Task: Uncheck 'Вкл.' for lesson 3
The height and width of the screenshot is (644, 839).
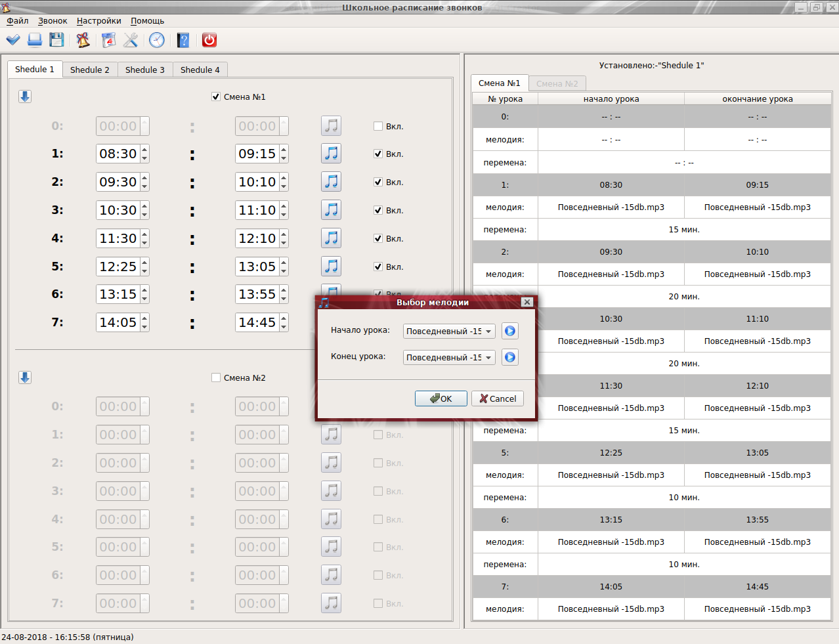Action: coord(378,210)
